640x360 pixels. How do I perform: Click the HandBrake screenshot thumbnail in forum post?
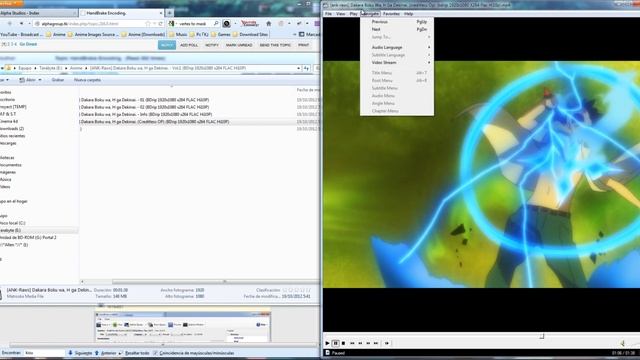[183, 327]
